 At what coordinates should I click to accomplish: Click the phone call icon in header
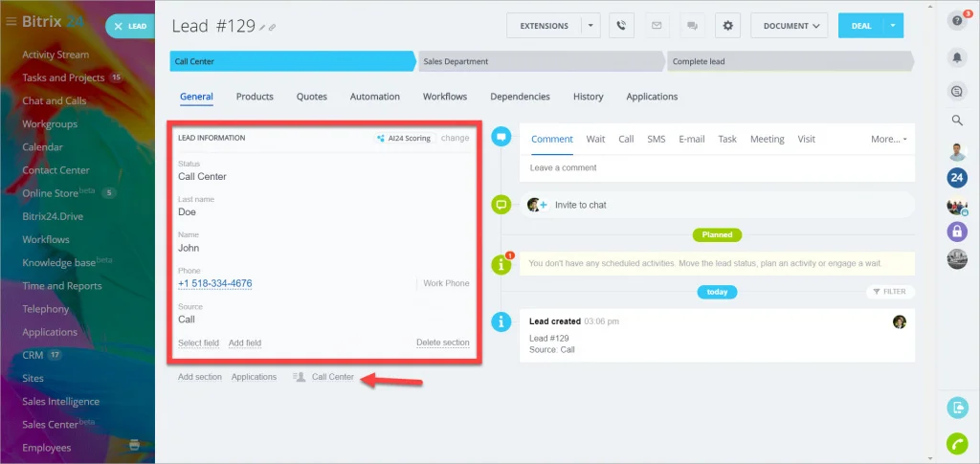click(x=621, y=26)
